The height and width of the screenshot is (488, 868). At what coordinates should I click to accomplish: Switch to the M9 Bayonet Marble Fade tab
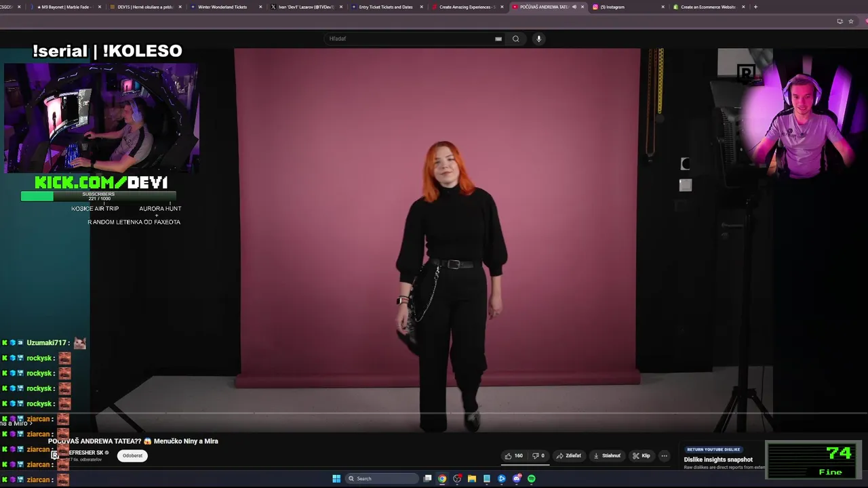pyautogui.click(x=64, y=7)
